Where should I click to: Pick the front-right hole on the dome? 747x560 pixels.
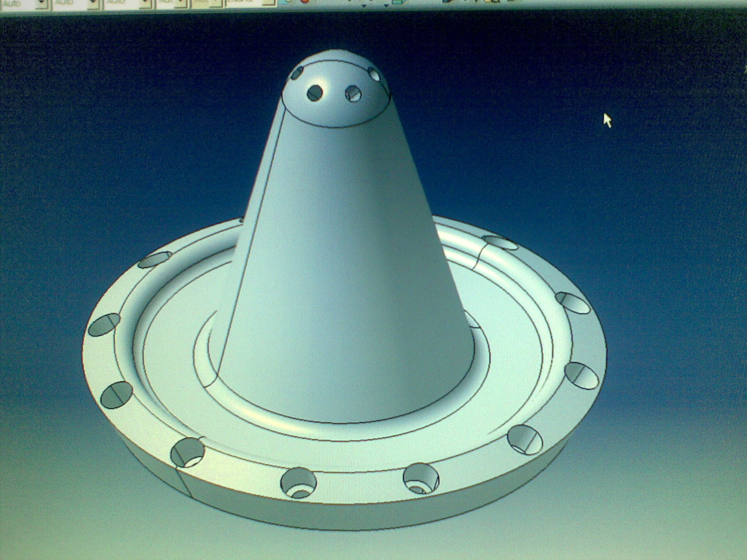pos(353,94)
